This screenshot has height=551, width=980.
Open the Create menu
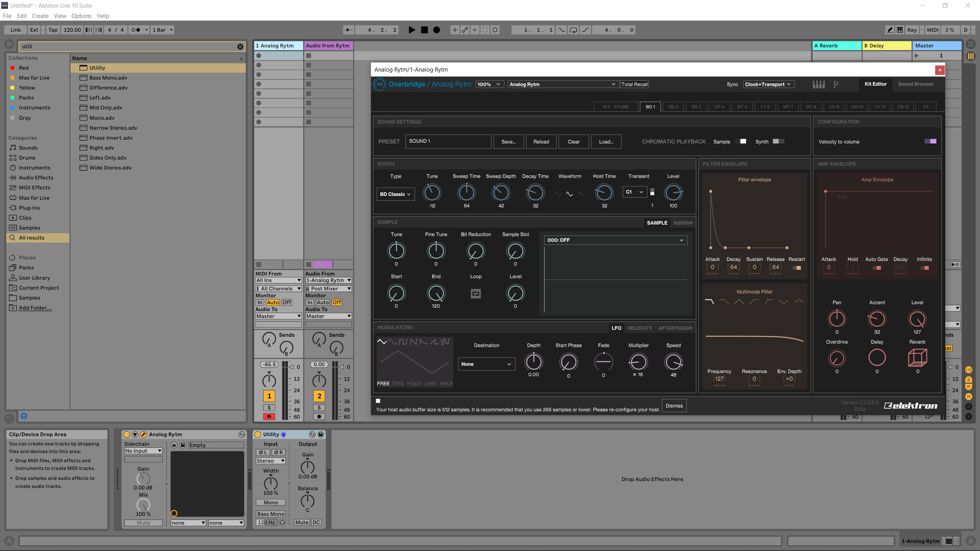(x=40, y=16)
